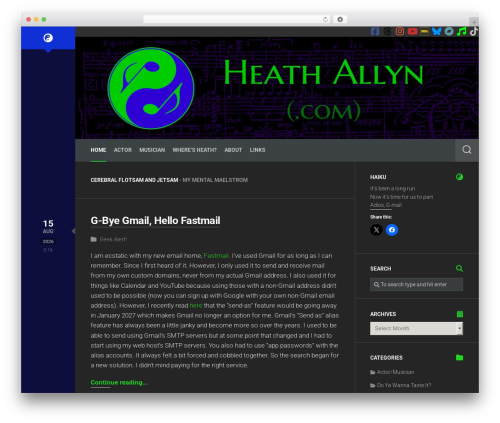Viewport: 500px width, 423px height.
Task: Open the Where's Heath? menu item
Action: pyautogui.click(x=195, y=150)
